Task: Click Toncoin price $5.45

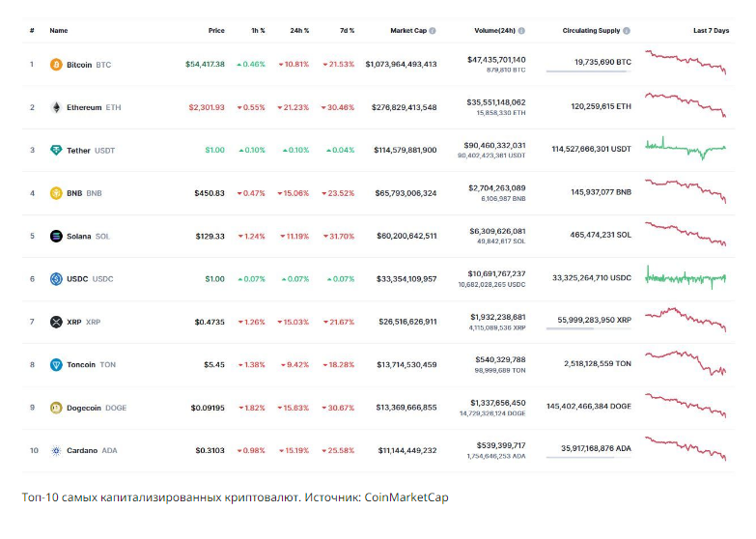Action: [x=214, y=365]
